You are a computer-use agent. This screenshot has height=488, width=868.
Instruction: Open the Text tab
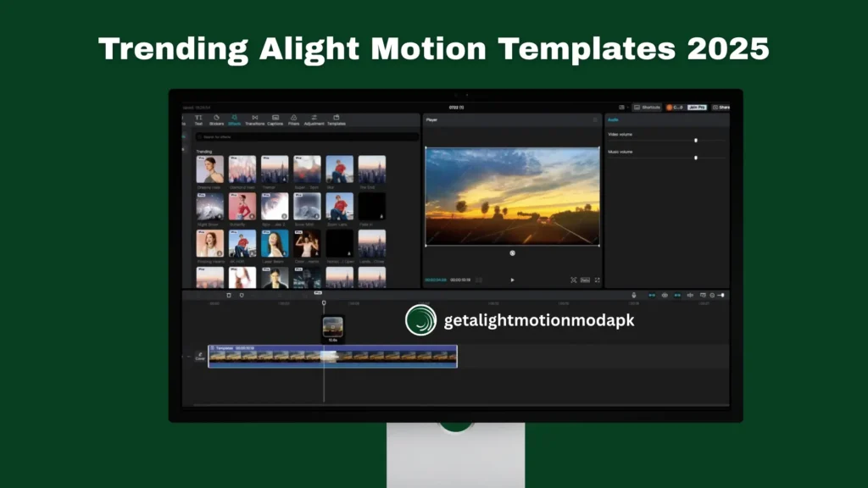click(x=198, y=120)
